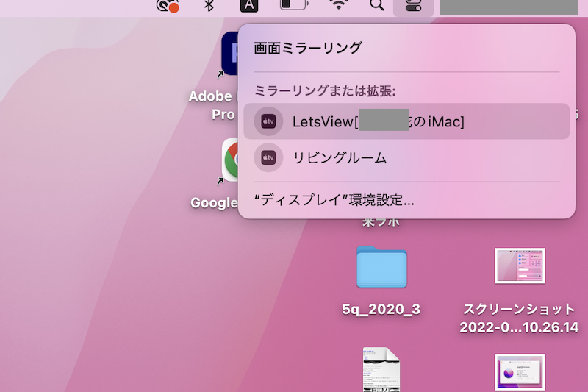This screenshot has height=392, width=588.
Task: Open the Wi-Fi status menu
Action: 339,4
